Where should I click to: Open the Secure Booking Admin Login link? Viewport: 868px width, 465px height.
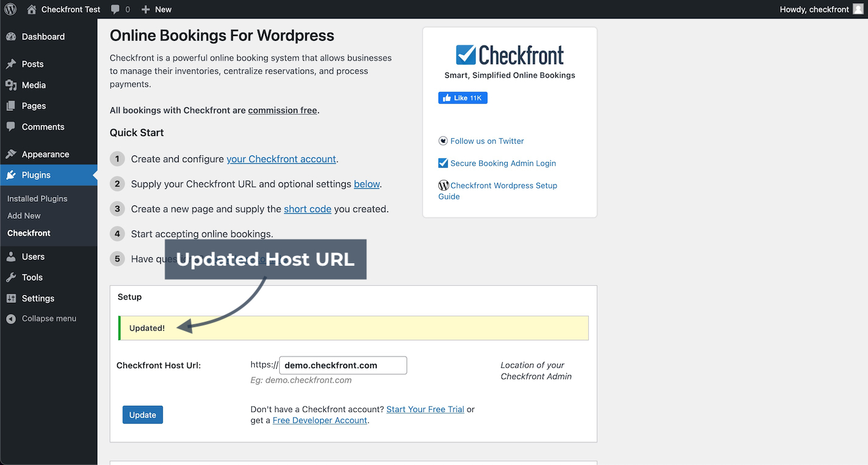tap(503, 163)
